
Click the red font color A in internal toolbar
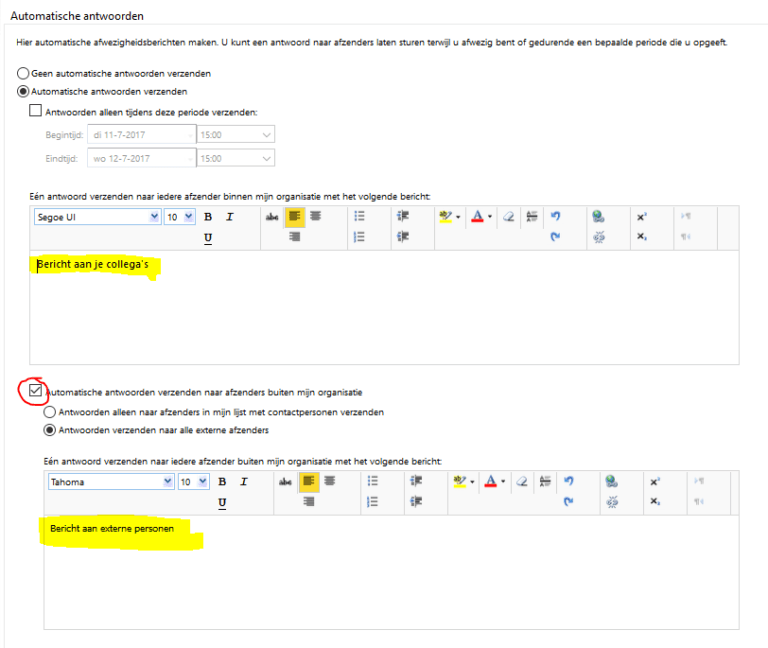[478, 216]
